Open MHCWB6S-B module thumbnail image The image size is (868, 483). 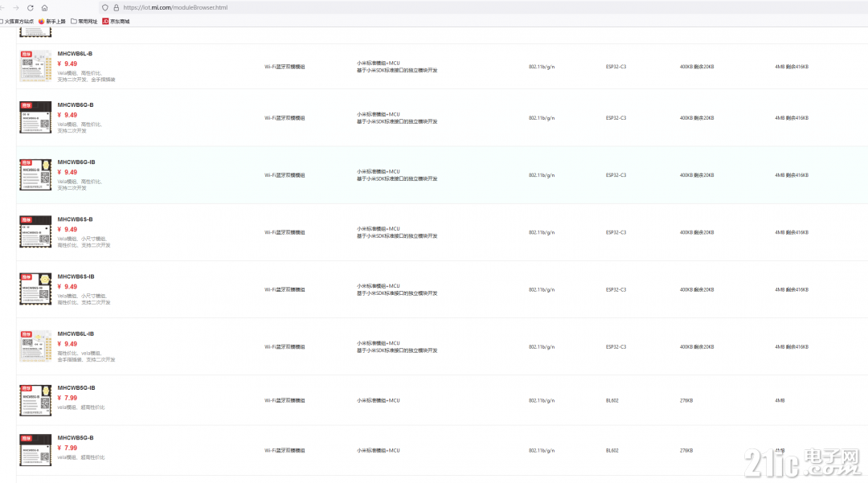pyautogui.click(x=35, y=231)
